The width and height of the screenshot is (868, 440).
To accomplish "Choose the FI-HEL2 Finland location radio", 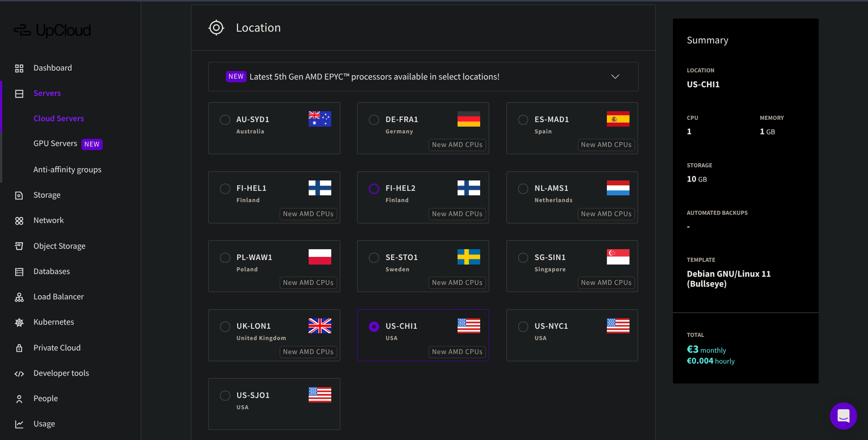I will click(x=374, y=189).
